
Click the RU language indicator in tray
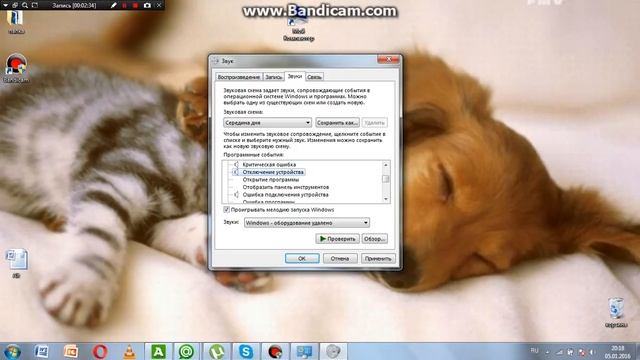(534, 351)
